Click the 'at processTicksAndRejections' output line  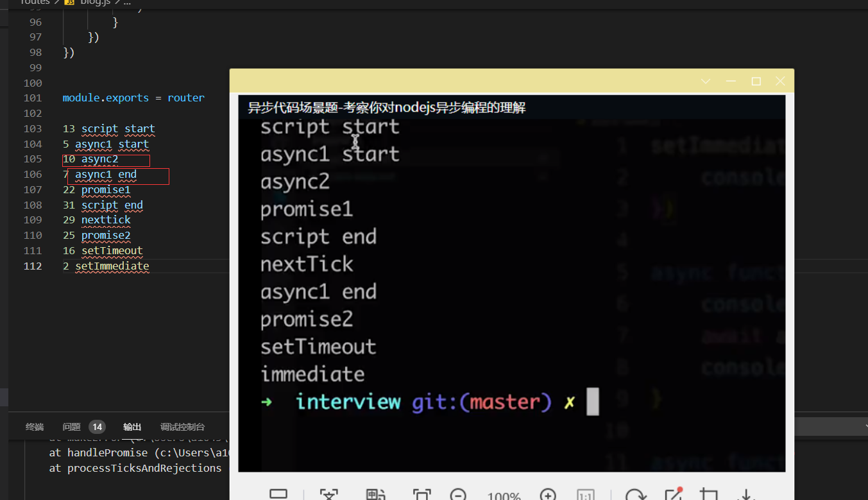(135, 469)
